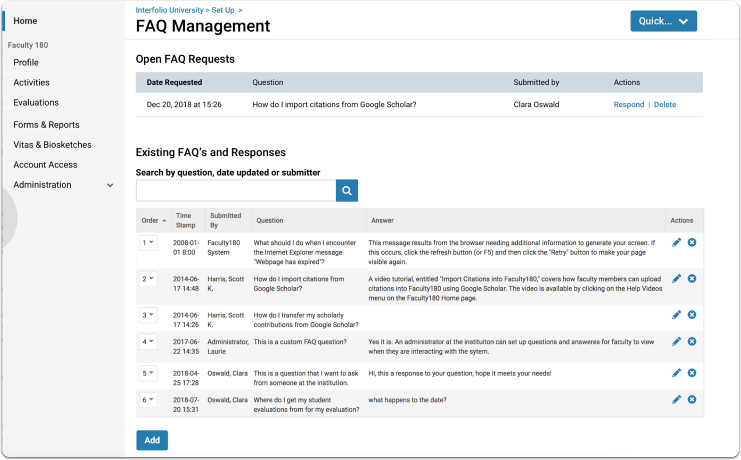Image resolution: width=741 pixels, height=460 pixels.
Task: Go to Home in sidebar
Action: click(25, 21)
